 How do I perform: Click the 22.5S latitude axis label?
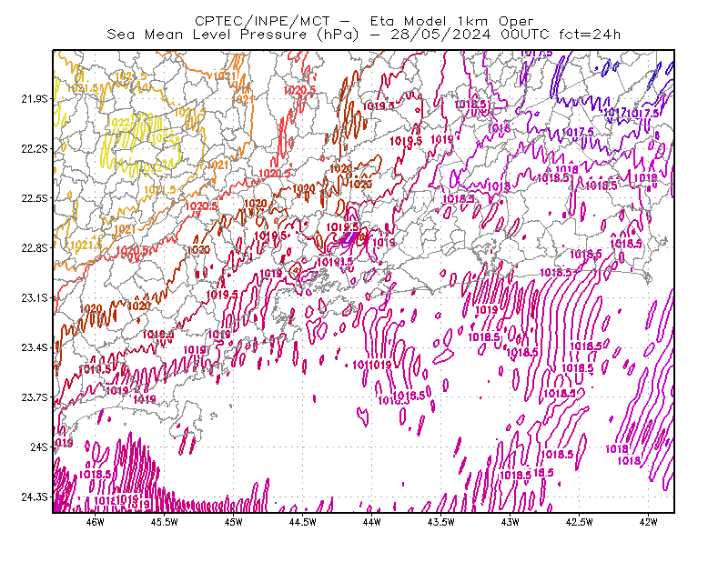tap(35, 198)
